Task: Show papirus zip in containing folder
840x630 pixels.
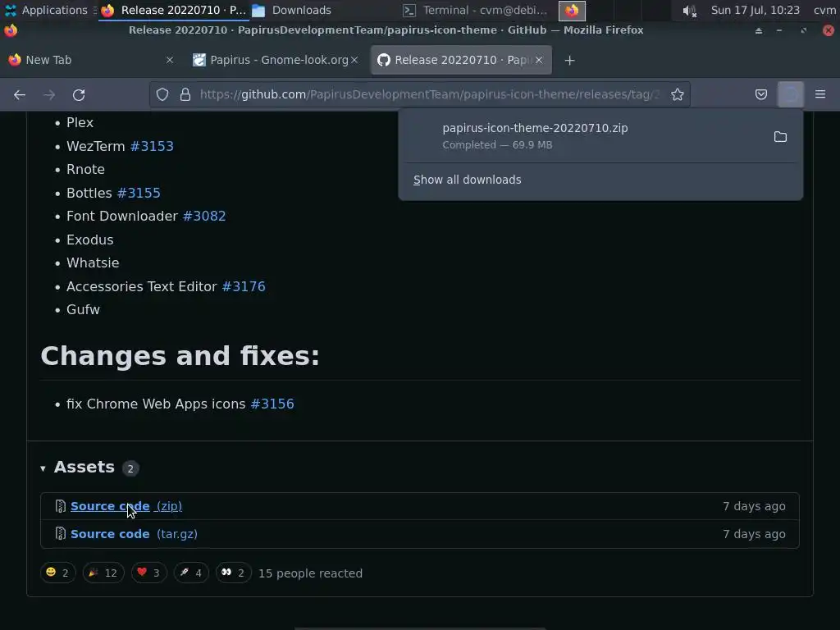Action: pos(780,137)
